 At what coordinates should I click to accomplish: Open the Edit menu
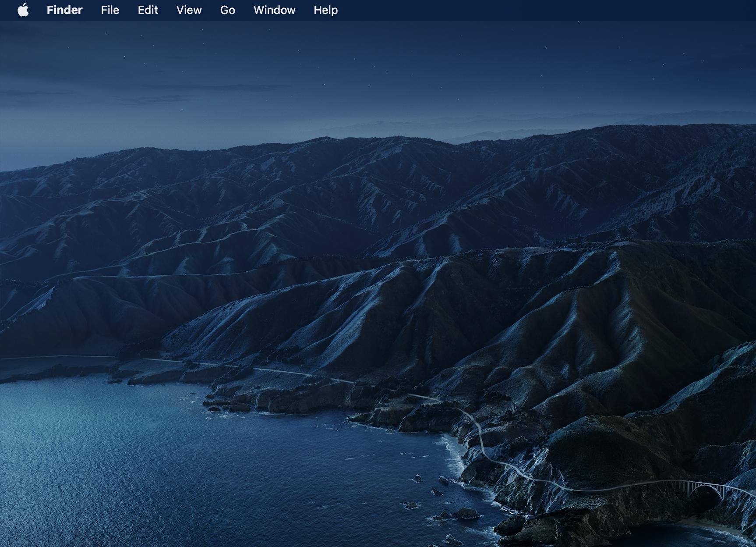tap(148, 10)
